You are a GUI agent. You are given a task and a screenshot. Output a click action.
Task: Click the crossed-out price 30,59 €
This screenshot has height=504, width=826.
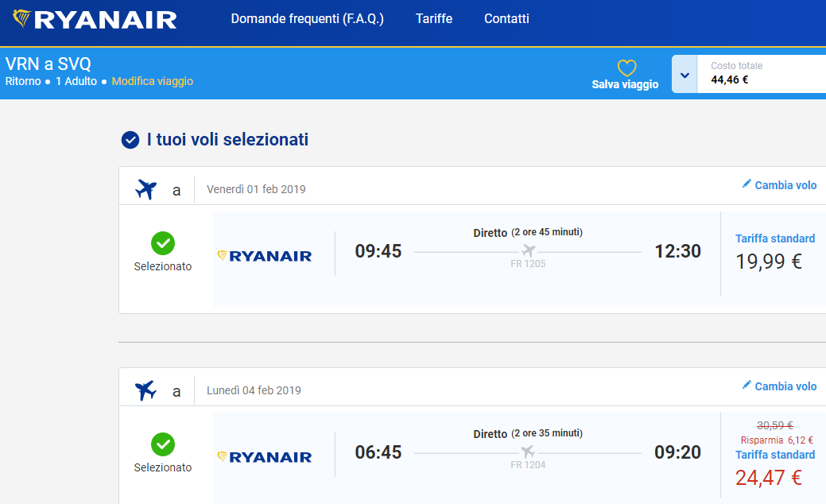775,425
